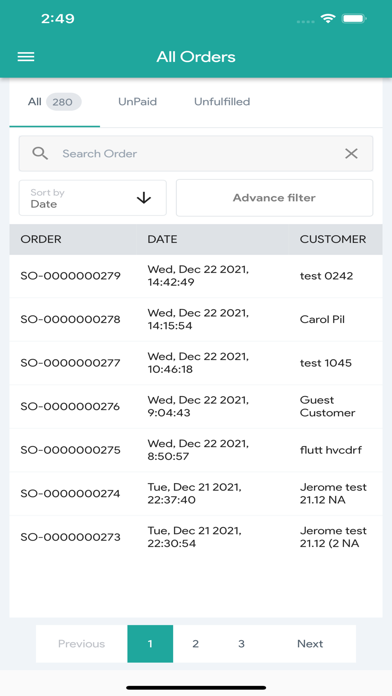
Task: Select the All orders tab
Action: [55, 102]
